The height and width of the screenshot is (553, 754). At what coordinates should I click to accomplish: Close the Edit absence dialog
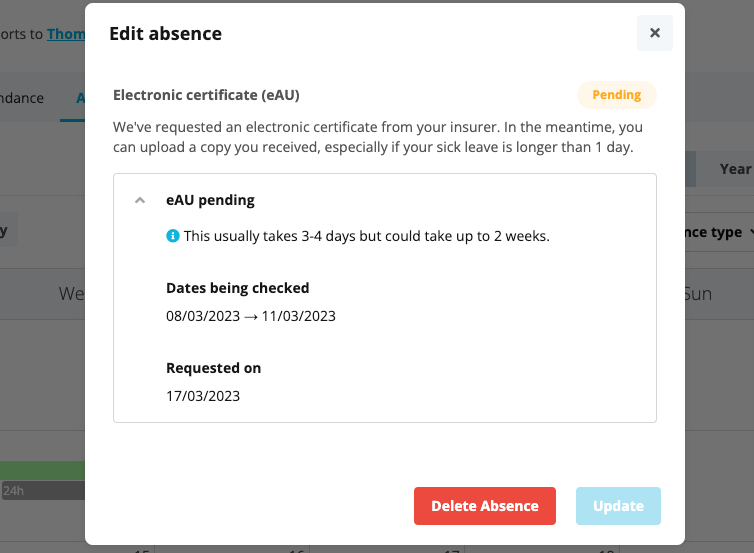coord(655,33)
